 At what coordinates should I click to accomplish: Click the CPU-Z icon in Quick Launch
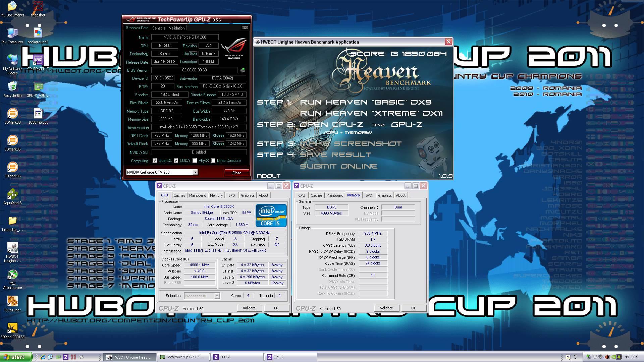coord(66,357)
